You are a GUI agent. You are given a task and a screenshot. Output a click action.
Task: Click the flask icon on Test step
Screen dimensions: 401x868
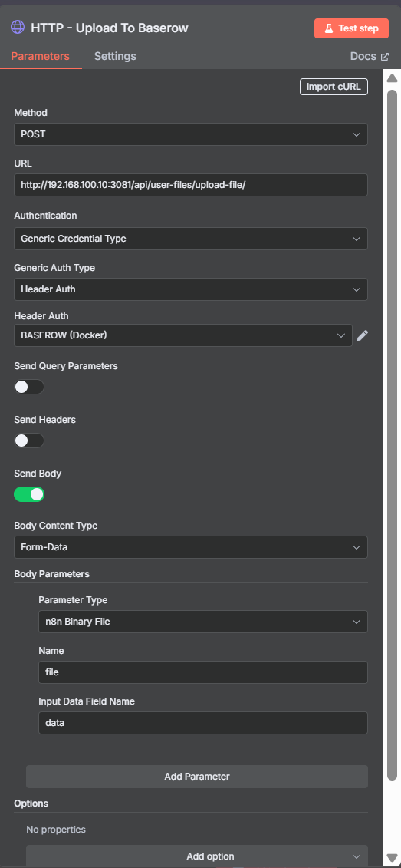[x=328, y=28]
